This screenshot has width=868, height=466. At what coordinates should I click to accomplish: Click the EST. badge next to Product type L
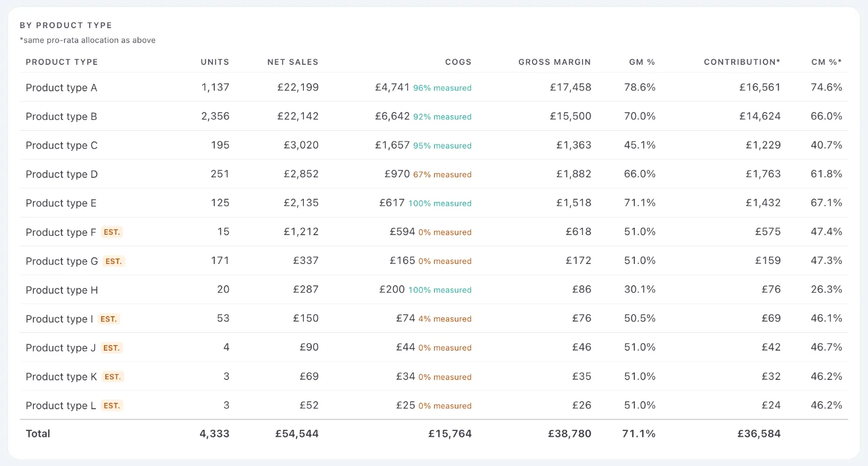[x=112, y=406]
